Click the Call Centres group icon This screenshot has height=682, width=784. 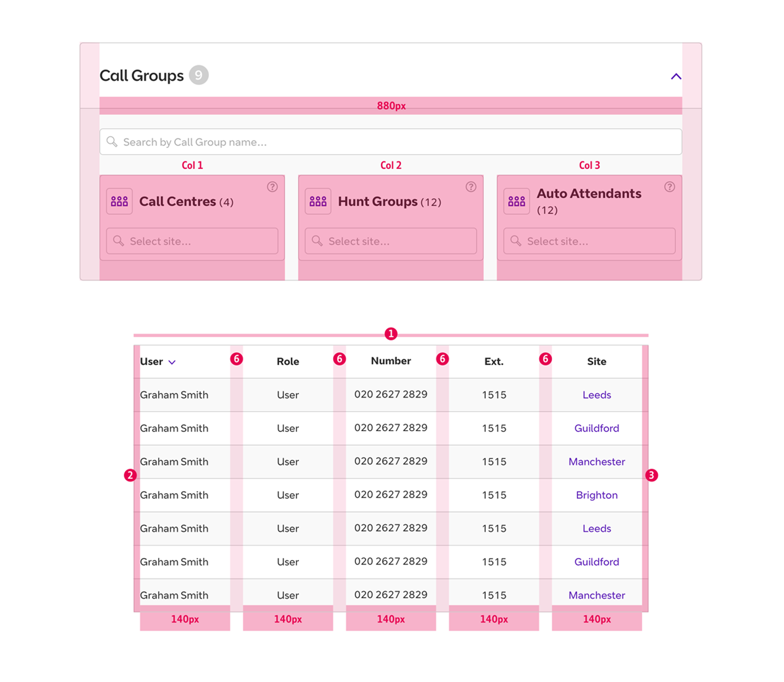(119, 201)
